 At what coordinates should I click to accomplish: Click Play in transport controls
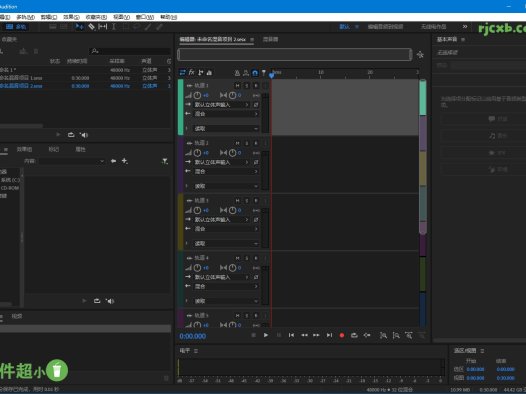266,335
